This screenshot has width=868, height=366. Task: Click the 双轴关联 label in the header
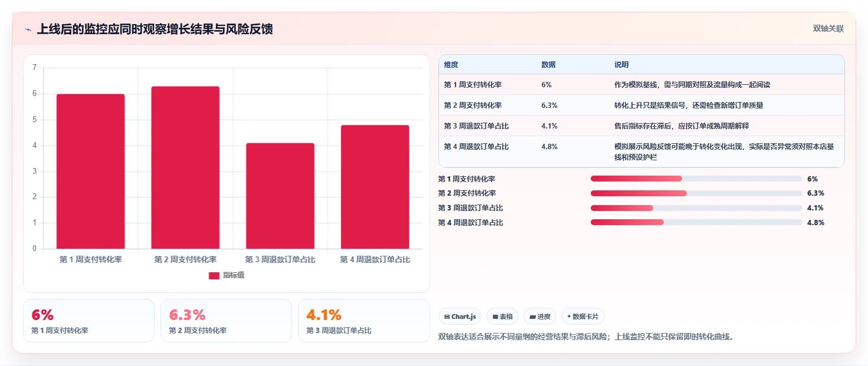click(828, 29)
